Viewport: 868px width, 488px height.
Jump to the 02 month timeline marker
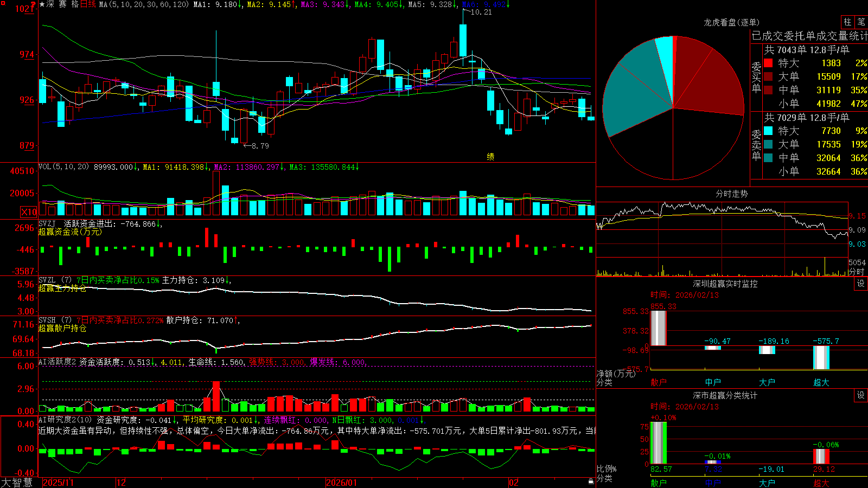coord(514,483)
